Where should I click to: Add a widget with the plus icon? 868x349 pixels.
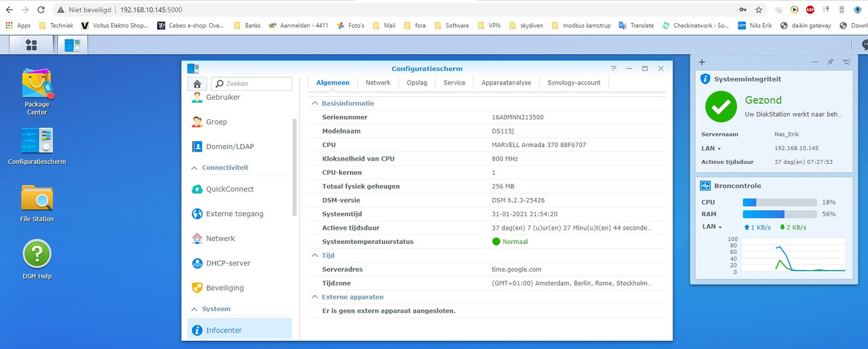click(x=702, y=62)
